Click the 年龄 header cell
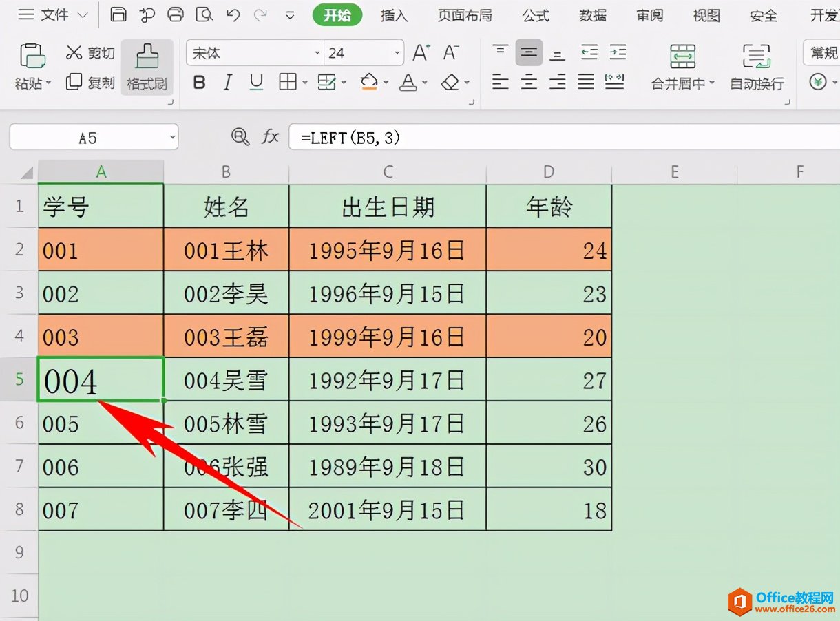 [549, 207]
